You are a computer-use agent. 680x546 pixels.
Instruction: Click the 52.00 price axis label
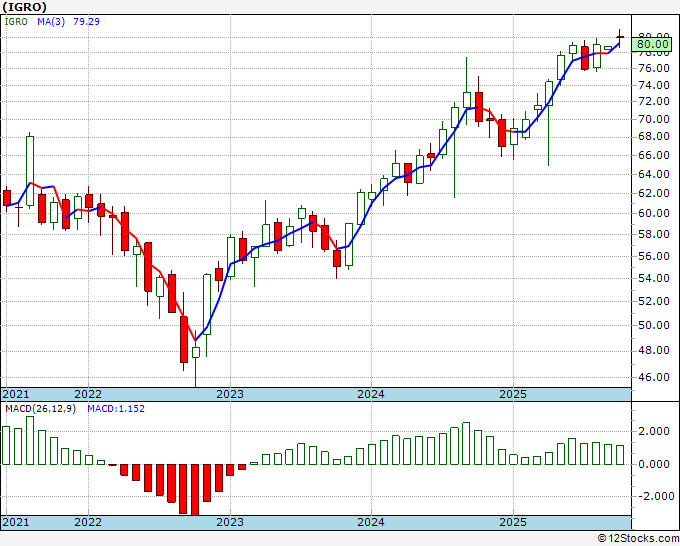coord(654,301)
